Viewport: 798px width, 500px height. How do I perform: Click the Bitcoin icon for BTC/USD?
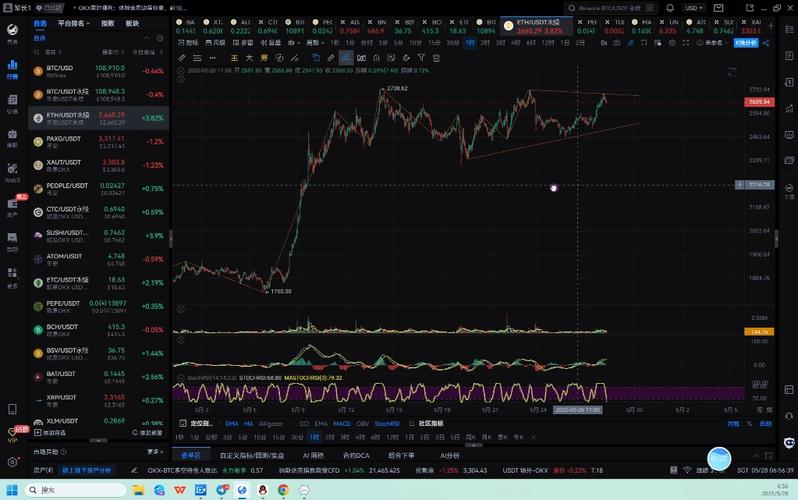pyautogui.click(x=39, y=71)
